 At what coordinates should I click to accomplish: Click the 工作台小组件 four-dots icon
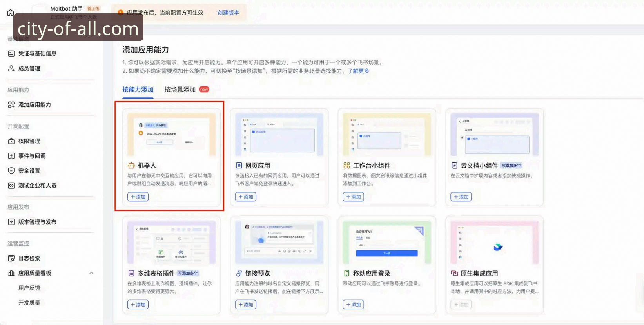pyautogui.click(x=347, y=166)
